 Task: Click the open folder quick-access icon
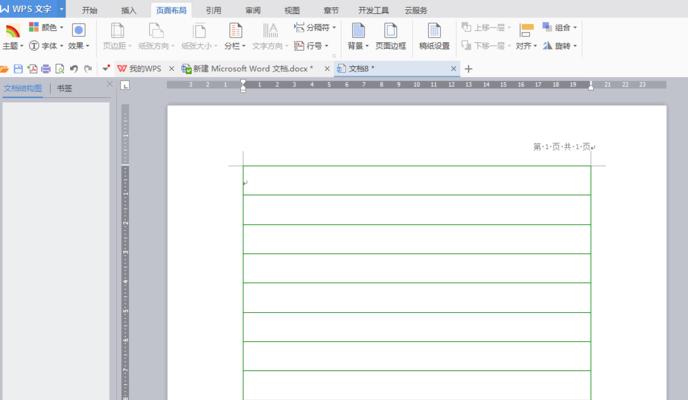(4, 69)
